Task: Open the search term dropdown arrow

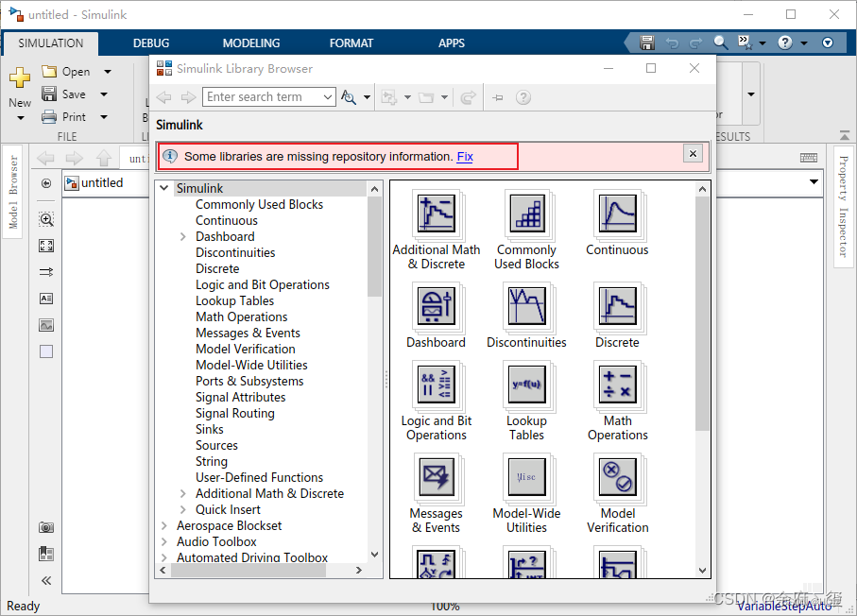Action: [327, 97]
